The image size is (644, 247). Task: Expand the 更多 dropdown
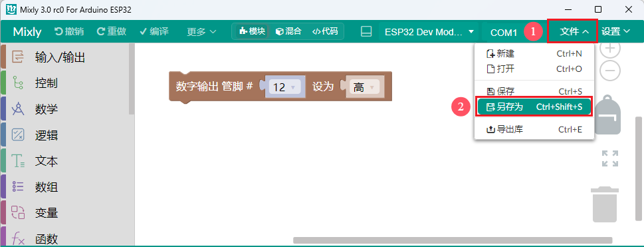(201, 31)
